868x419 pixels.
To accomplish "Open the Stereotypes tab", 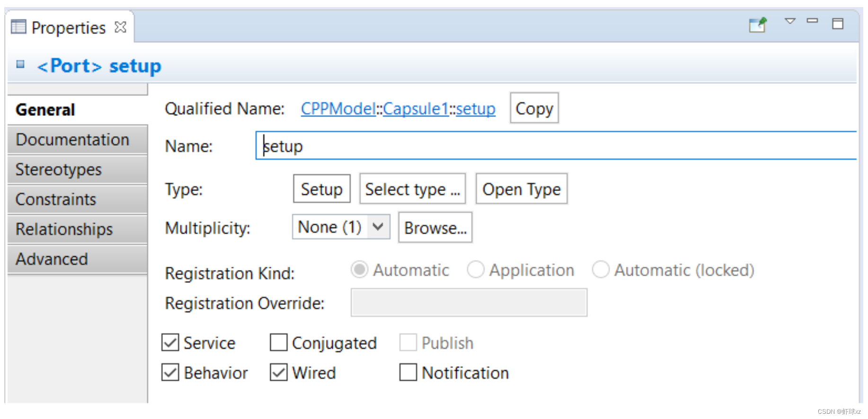I will coord(78,170).
